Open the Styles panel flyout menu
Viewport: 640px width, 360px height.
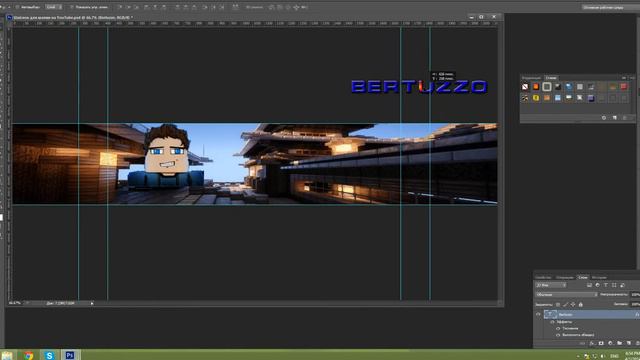632,78
